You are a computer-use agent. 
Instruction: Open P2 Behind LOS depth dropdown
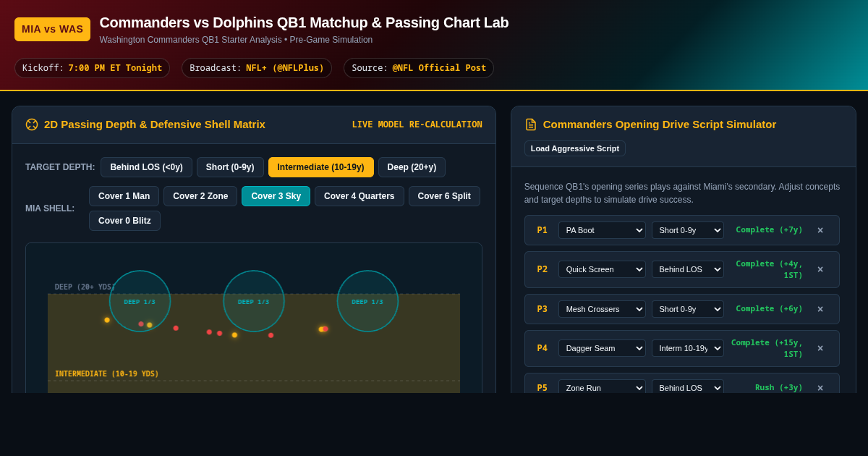point(688,269)
